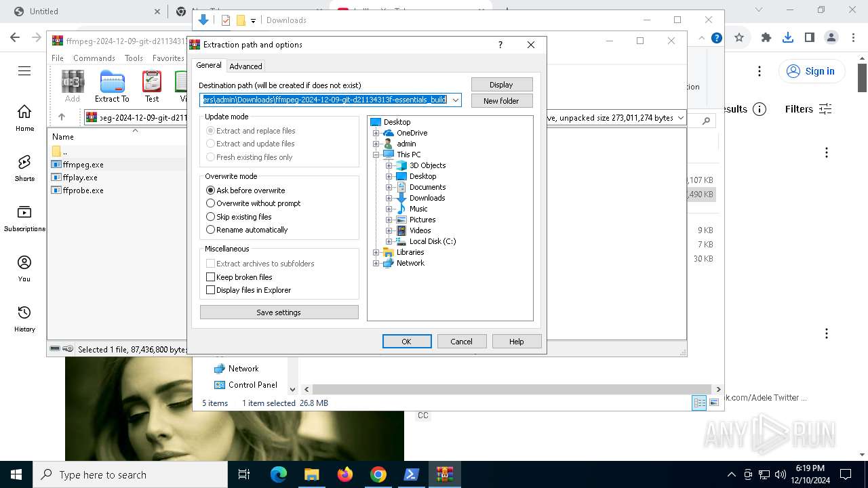Click the up-one-level arrow in WinRAR
The height and width of the screenshot is (488, 868).
[62, 117]
